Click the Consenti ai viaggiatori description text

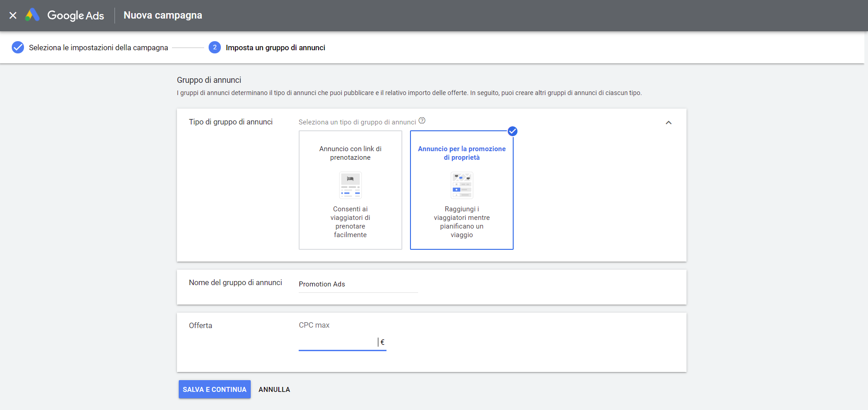(x=350, y=222)
